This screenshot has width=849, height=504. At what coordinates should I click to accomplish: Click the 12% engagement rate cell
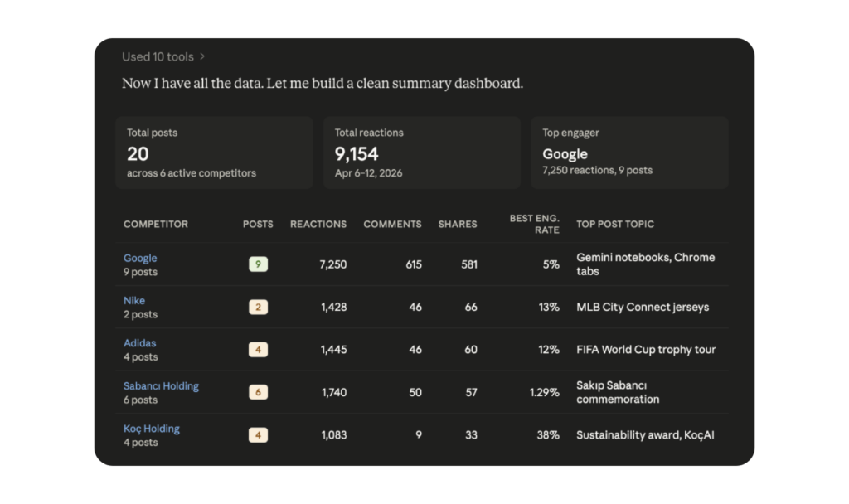pyautogui.click(x=549, y=351)
